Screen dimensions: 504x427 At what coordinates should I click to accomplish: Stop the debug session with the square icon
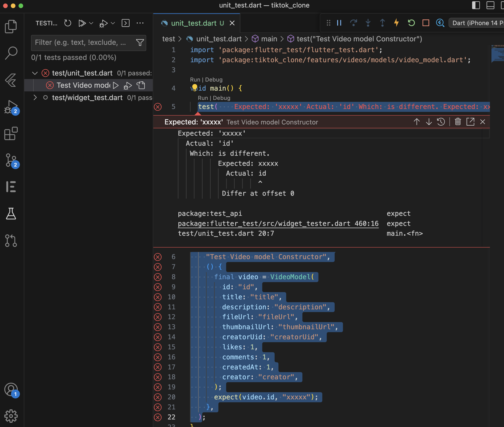(x=426, y=23)
